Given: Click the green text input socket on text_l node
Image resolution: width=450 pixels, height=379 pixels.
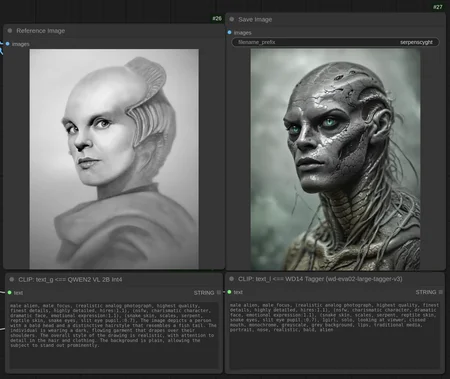Looking at the screenshot, I should tap(229, 292).
